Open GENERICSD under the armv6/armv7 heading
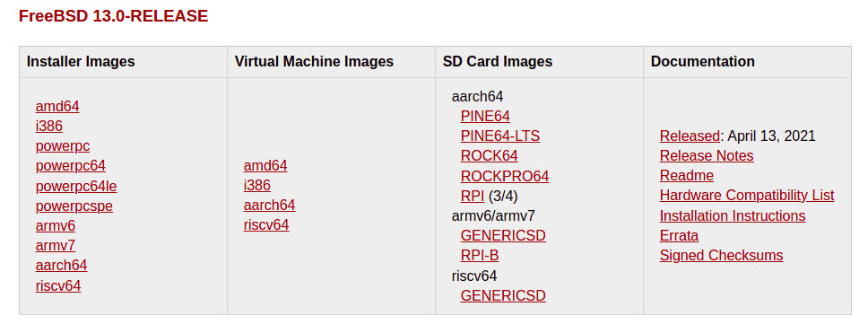868x333 pixels. [503, 235]
